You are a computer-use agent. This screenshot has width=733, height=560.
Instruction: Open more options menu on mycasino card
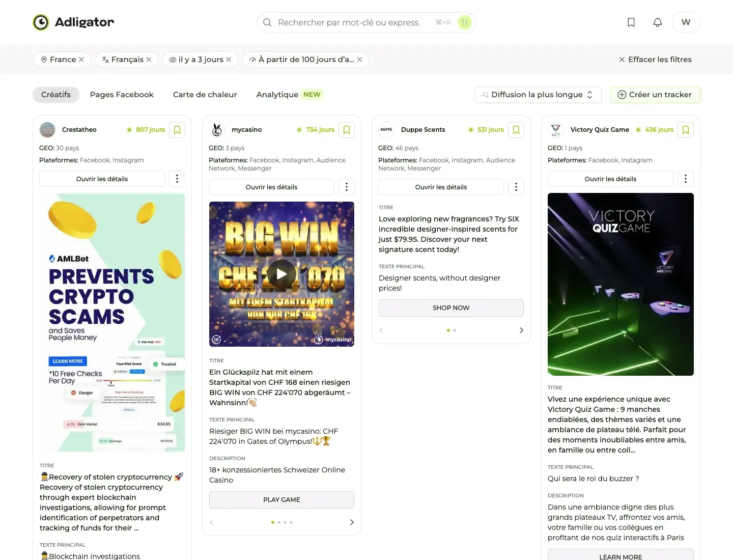(347, 187)
